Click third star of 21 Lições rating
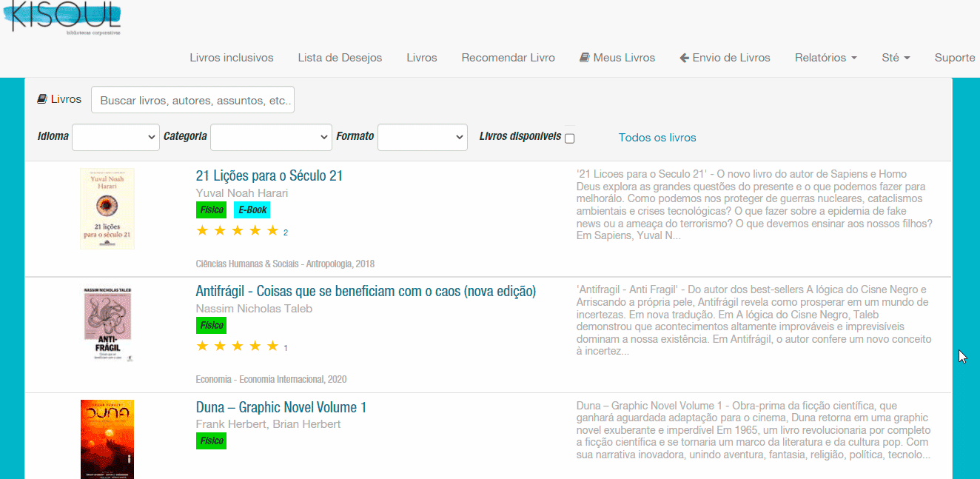 tap(238, 231)
